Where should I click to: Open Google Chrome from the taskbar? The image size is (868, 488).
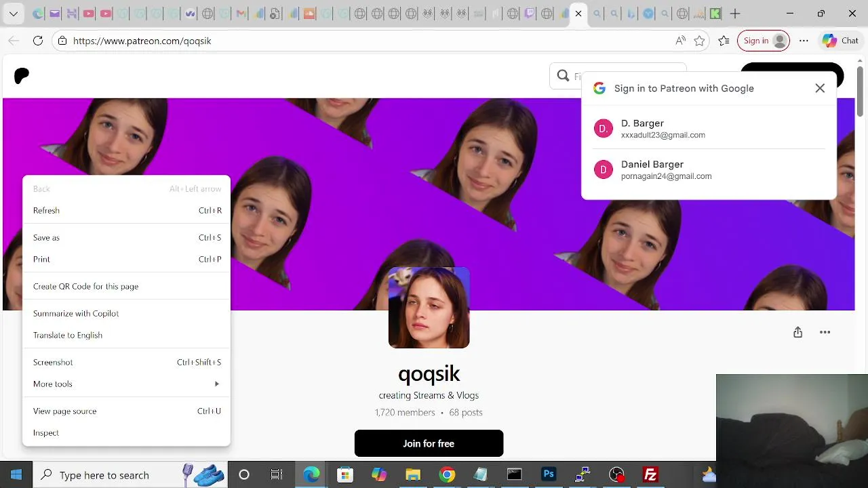pyautogui.click(x=447, y=474)
